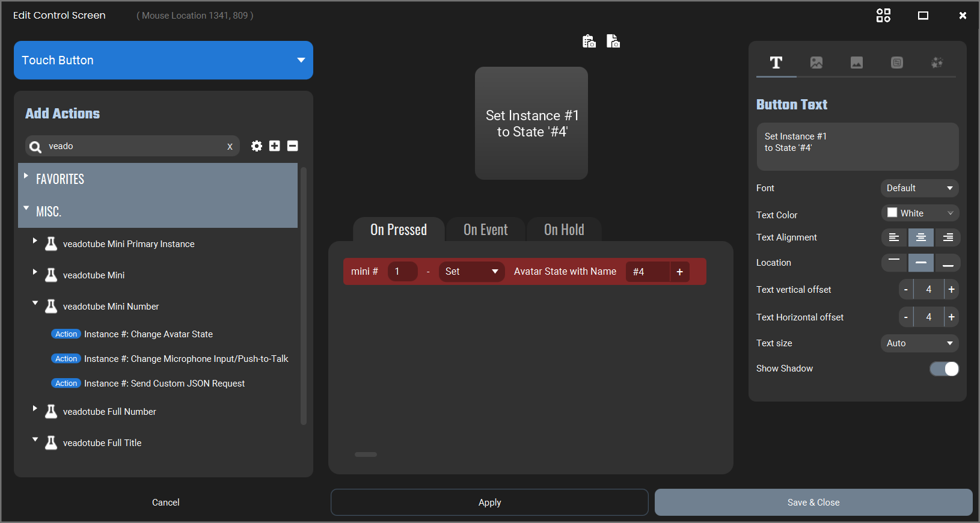Click the Apply button
This screenshot has height=523, width=980.
[x=489, y=503]
